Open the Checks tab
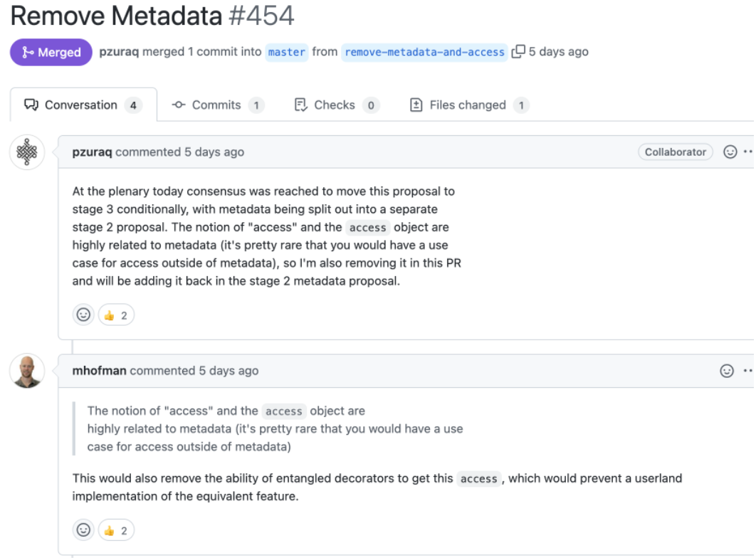The height and width of the screenshot is (558, 756). (x=335, y=105)
